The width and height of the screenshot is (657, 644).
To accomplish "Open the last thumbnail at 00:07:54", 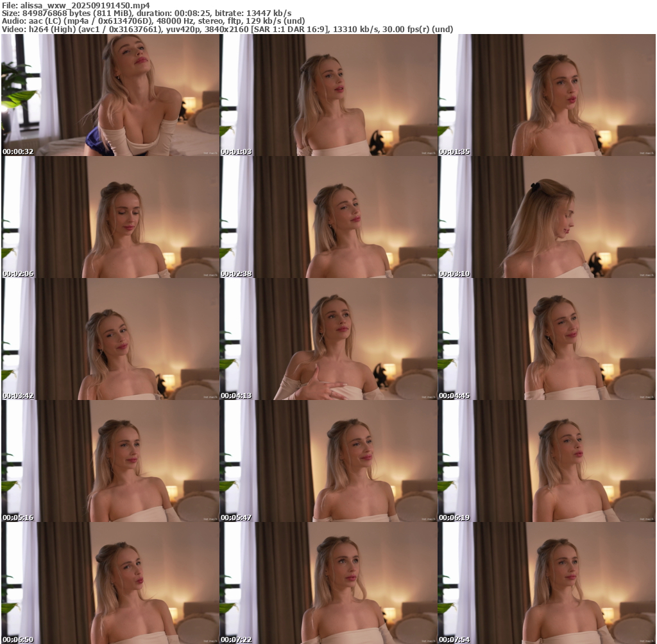I will click(x=547, y=583).
